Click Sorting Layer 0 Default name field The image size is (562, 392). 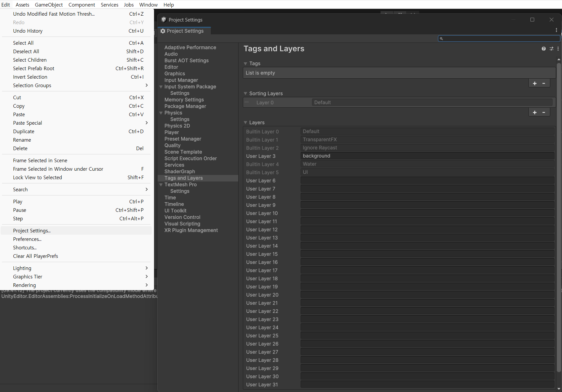click(432, 102)
